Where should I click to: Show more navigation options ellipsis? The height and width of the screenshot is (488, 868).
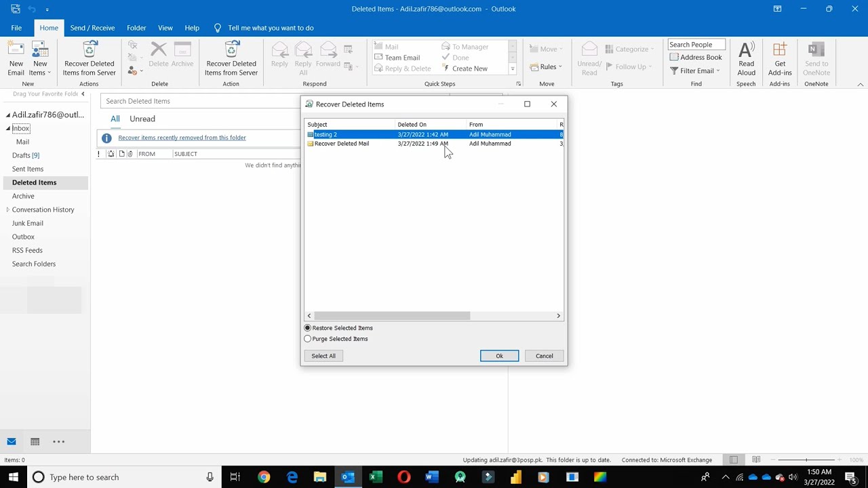pos(58,441)
